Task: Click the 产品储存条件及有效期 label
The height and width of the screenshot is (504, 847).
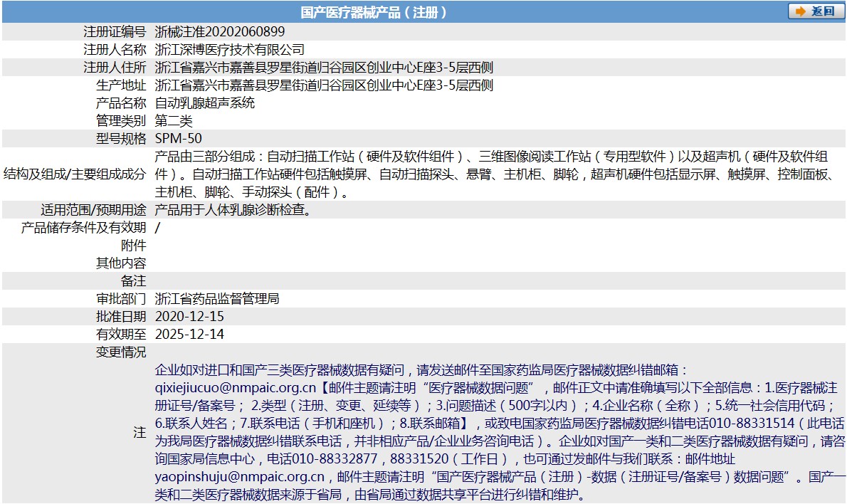Action: (84, 228)
